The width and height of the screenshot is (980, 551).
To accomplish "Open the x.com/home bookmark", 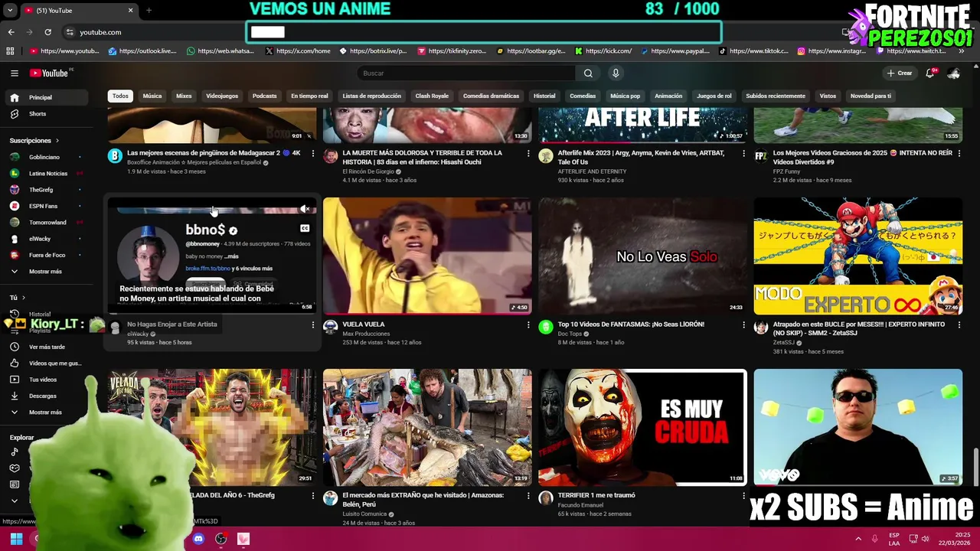I will click(298, 51).
